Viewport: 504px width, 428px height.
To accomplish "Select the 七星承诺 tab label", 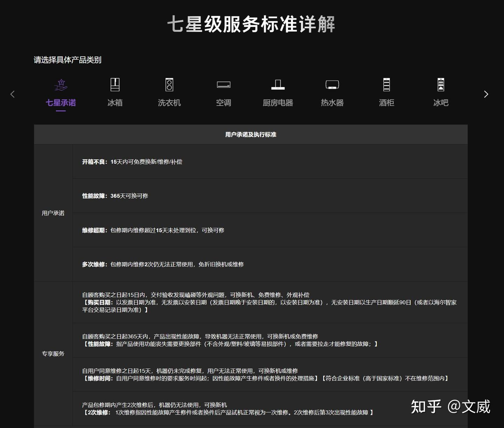I will tap(61, 103).
